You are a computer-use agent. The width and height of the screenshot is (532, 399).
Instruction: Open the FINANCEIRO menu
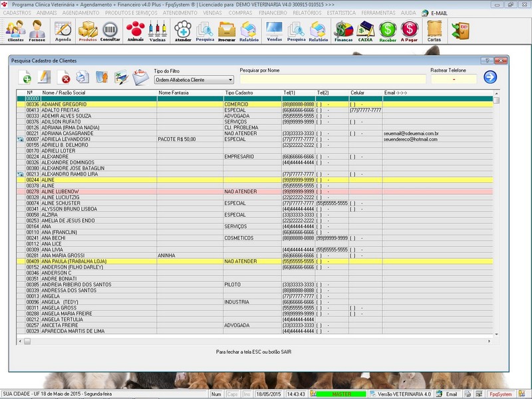click(273, 13)
